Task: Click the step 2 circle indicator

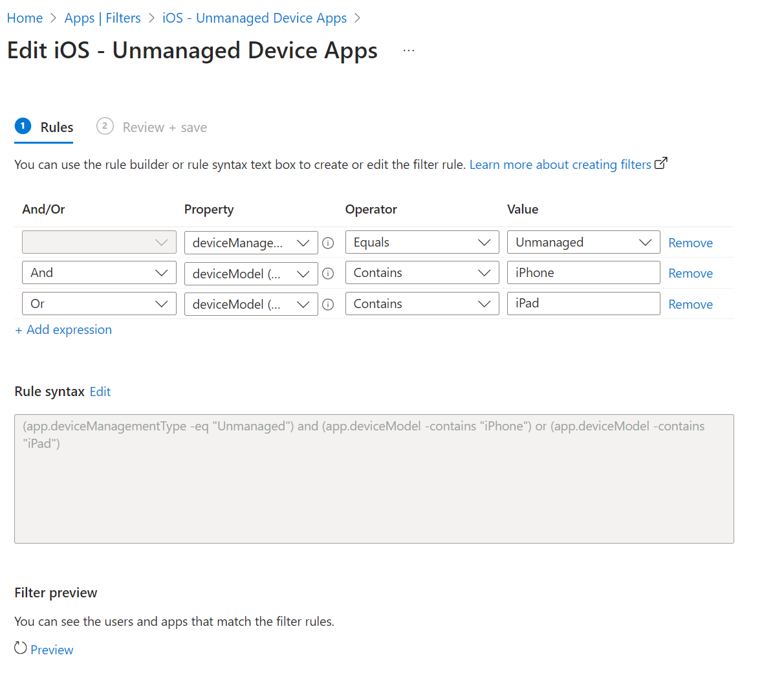Action: (105, 126)
